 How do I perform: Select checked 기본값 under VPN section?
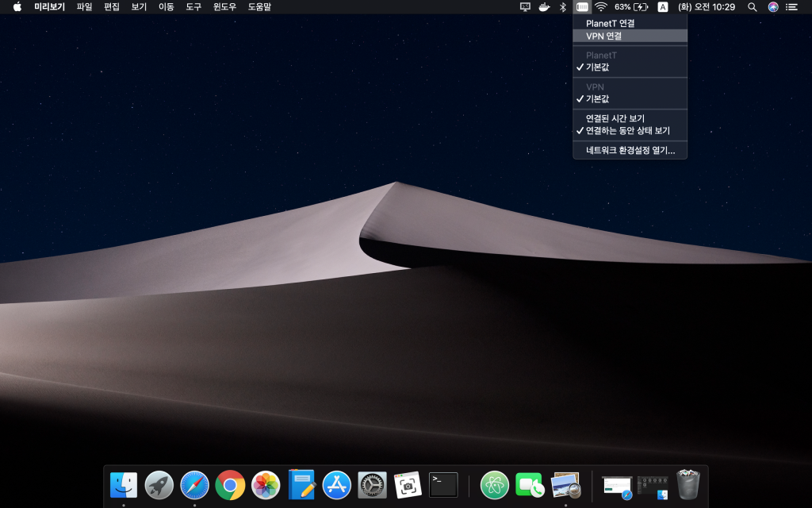[x=630, y=98]
